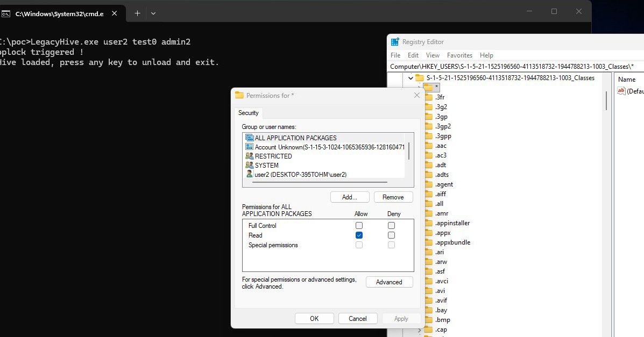
Task: Click folder icon of the .bmp key
Action: pyautogui.click(x=429, y=320)
